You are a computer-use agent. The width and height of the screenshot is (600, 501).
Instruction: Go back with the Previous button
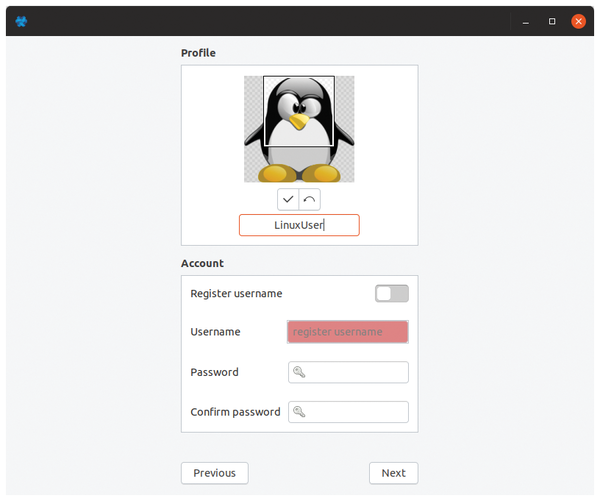tap(215, 473)
